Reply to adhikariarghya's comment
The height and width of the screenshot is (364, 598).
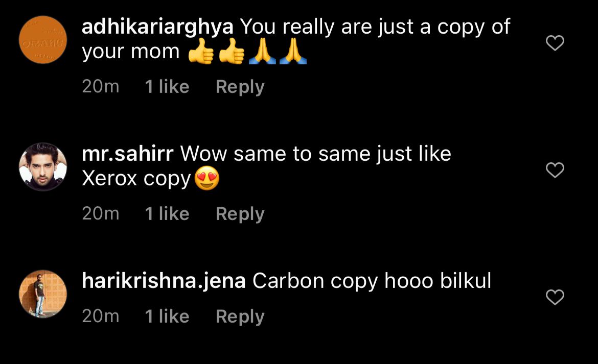pyautogui.click(x=240, y=87)
